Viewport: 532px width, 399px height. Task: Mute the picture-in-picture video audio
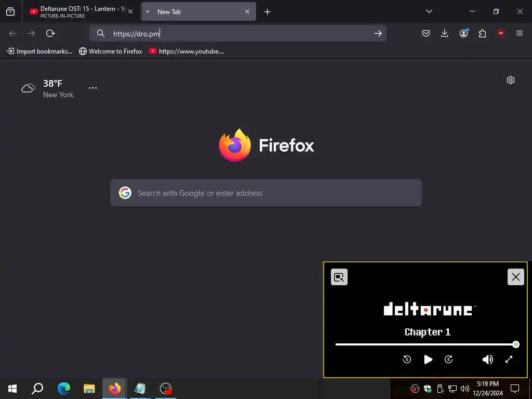pyautogui.click(x=487, y=360)
